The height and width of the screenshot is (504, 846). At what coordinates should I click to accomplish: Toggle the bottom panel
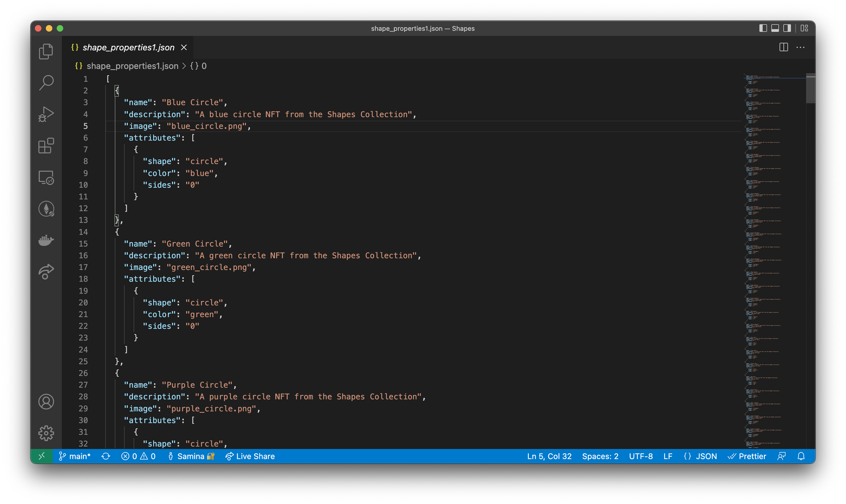[775, 28]
